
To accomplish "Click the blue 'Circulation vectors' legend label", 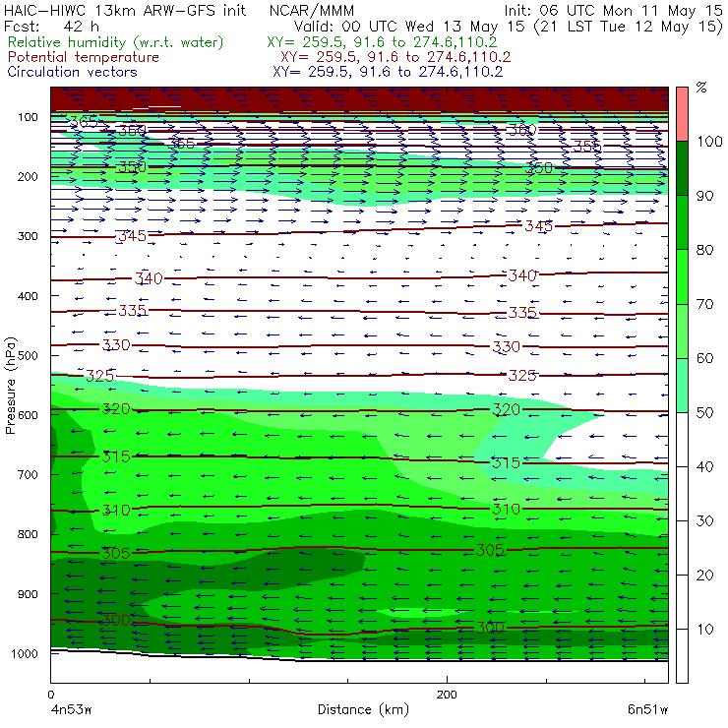I will (x=73, y=72).
